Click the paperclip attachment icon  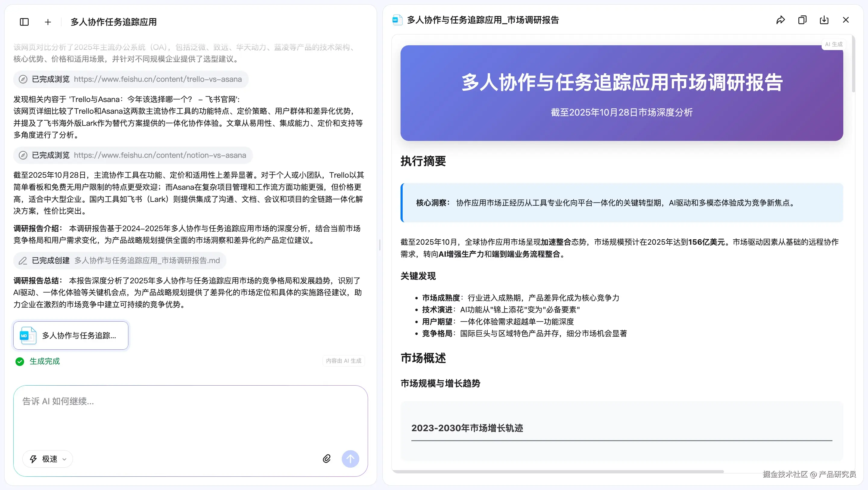pyautogui.click(x=326, y=459)
